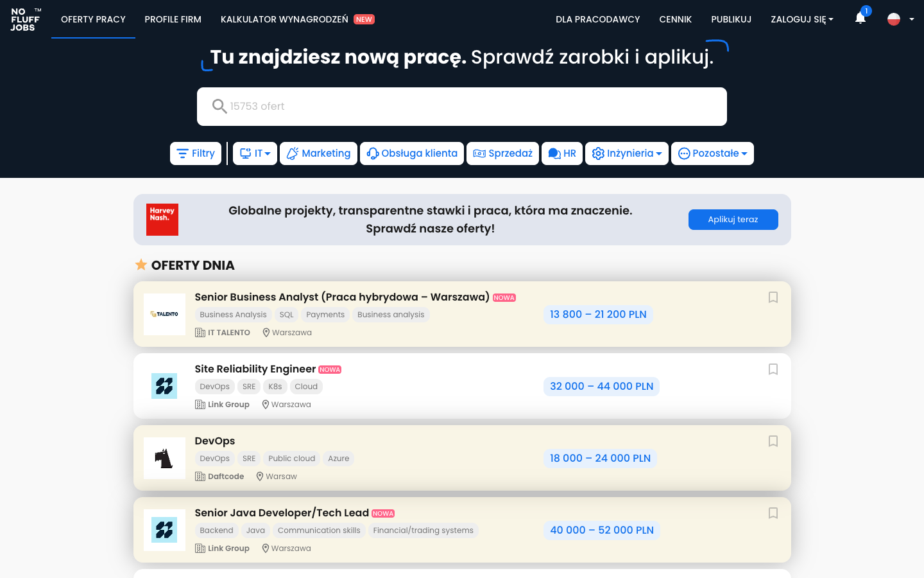Image resolution: width=924 pixels, height=578 pixels.
Task: Click the SQL tag
Action: 287,315
